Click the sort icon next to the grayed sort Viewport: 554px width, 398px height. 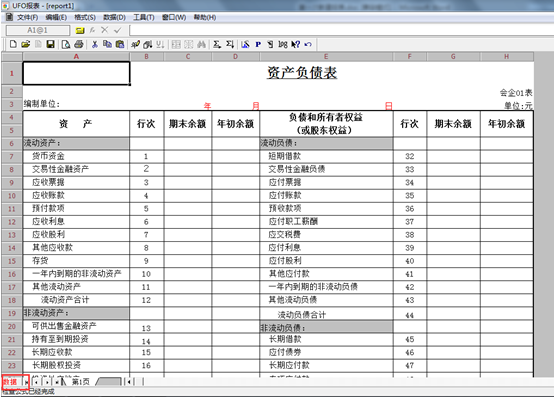click(148, 44)
